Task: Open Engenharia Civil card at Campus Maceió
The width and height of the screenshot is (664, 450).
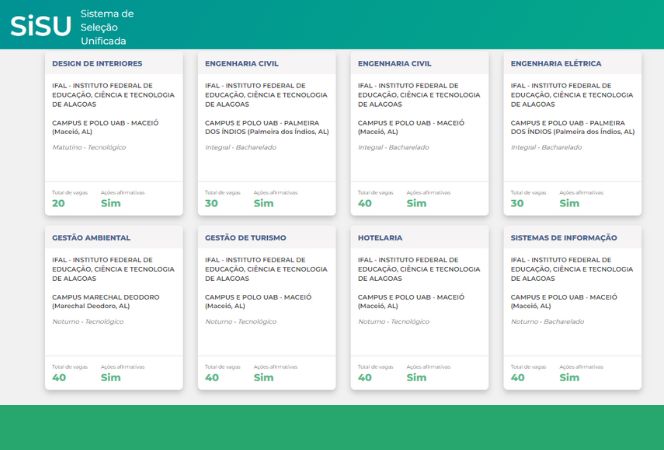Action: (394, 63)
